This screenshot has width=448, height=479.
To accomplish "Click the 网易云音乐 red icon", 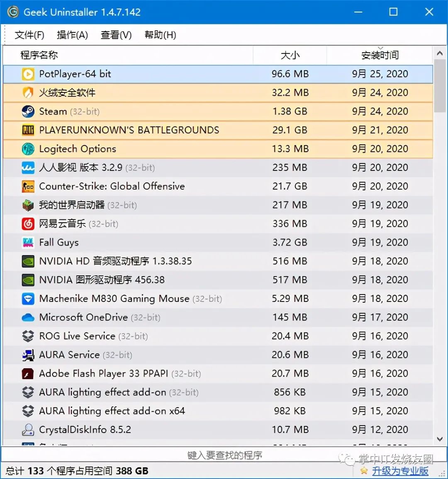I will [x=28, y=224].
